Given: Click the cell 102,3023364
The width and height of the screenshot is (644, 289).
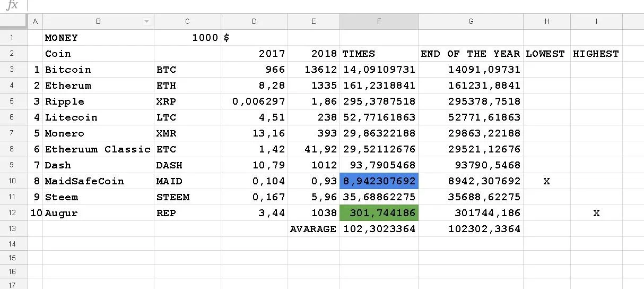Looking at the screenshot, I should pos(379,229).
